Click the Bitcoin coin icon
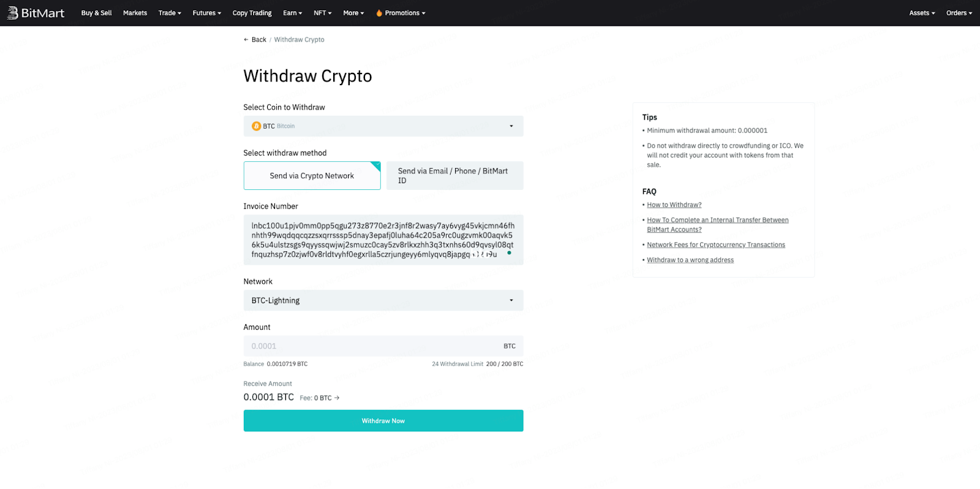Screen dimensions: 980x489 coord(256,126)
